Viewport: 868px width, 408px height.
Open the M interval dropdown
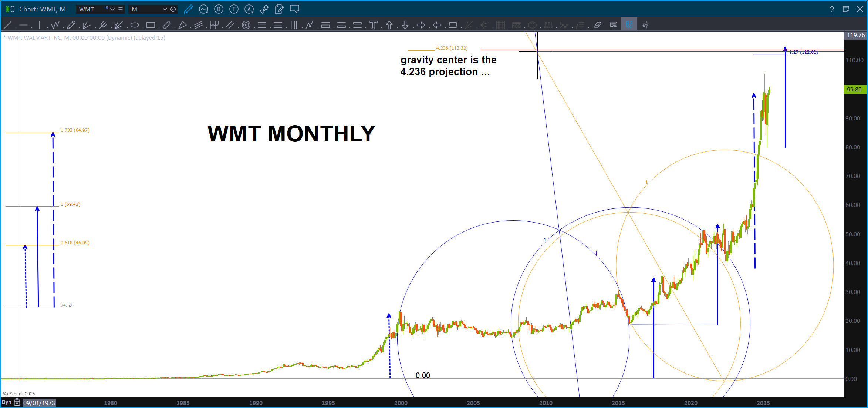point(165,9)
